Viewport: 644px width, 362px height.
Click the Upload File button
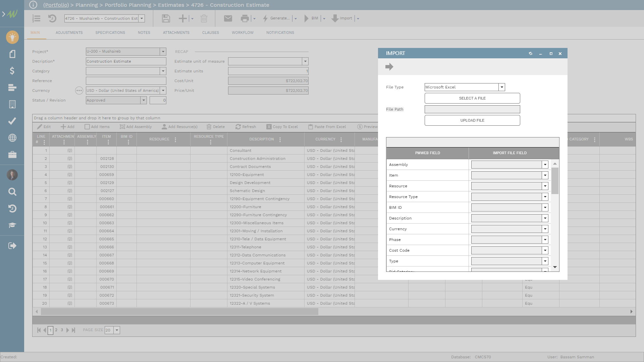point(472,120)
